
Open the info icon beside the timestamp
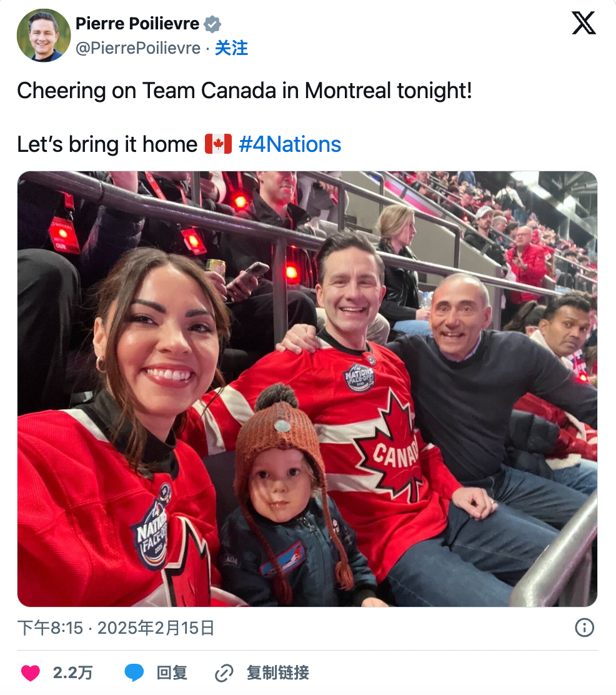(x=584, y=627)
